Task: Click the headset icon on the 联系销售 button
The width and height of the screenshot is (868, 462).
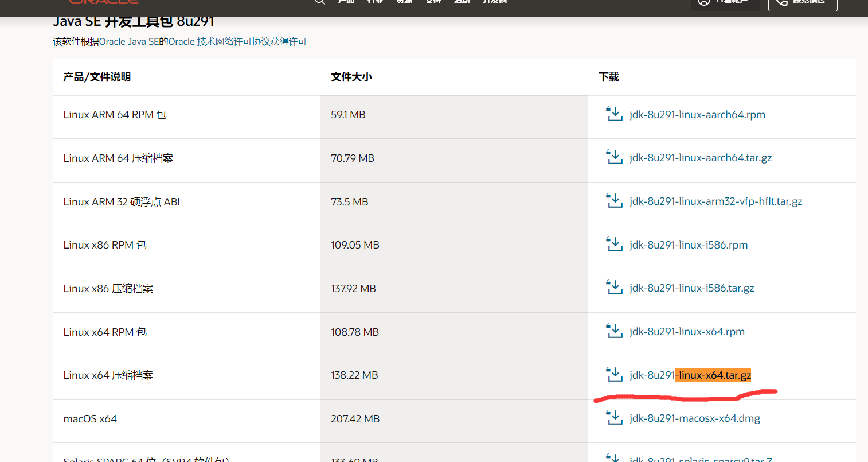Action: [x=781, y=3]
